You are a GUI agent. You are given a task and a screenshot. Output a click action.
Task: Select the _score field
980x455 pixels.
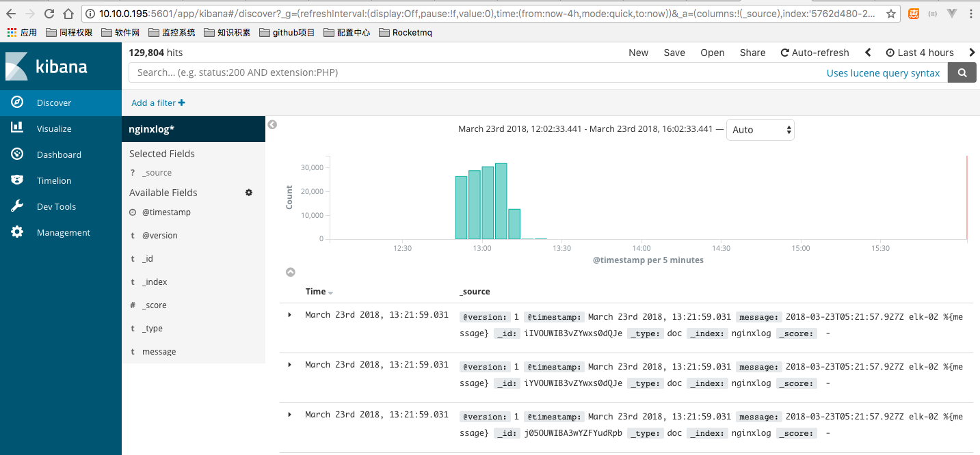(154, 305)
